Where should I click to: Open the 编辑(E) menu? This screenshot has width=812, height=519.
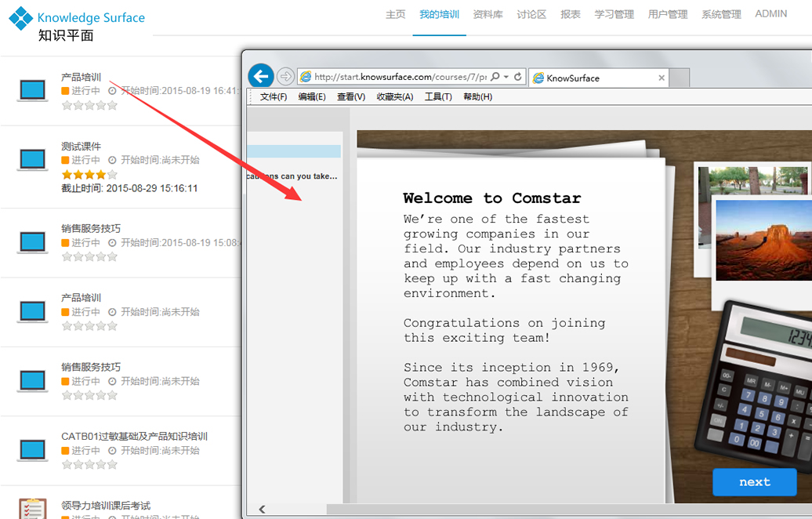click(312, 97)
